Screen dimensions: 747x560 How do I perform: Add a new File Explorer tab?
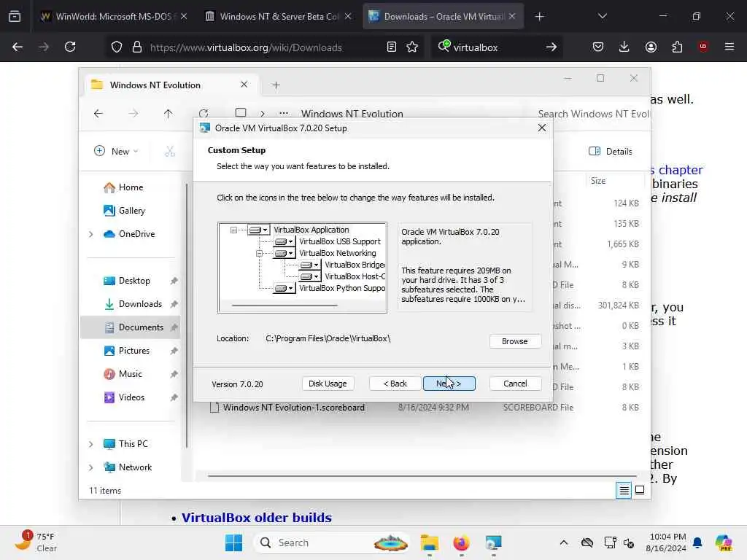point(276,85)
